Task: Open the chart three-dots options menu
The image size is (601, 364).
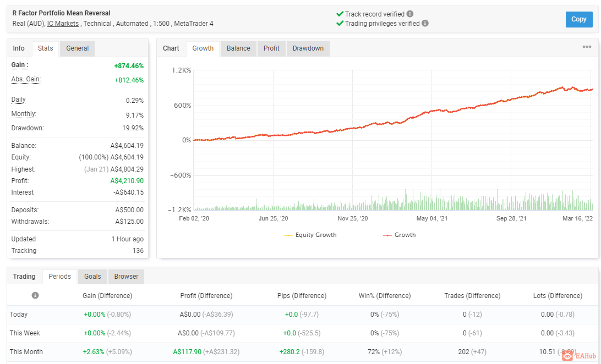Action: pos(587,47)
